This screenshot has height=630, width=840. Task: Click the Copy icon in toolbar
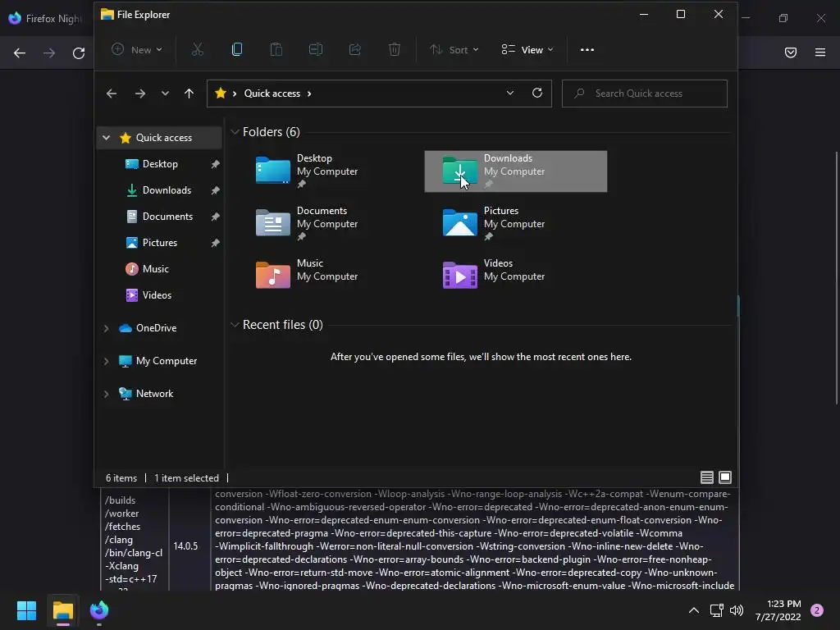coord(237,50)
